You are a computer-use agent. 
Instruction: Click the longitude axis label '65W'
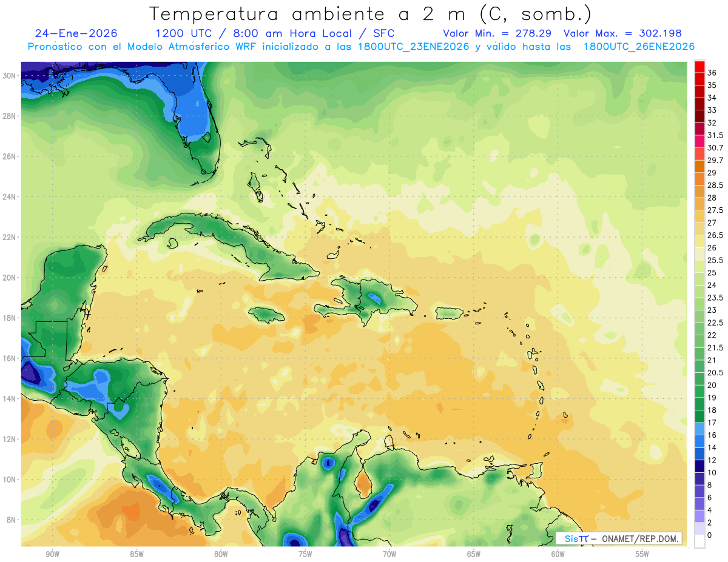point(474,554)
